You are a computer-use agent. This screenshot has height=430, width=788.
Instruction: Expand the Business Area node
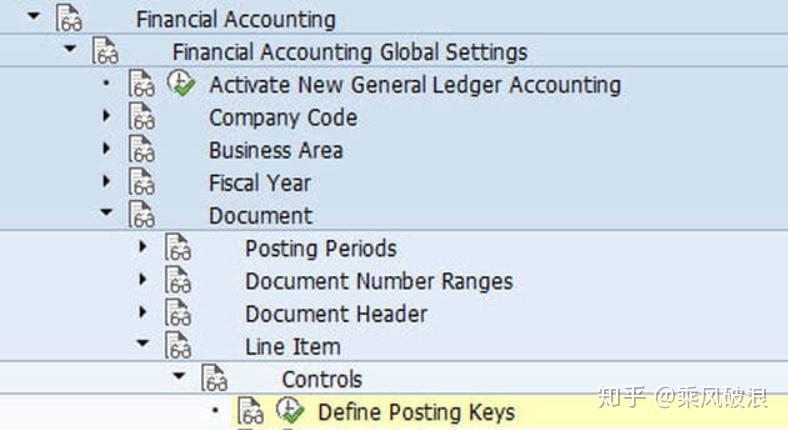point(107,150)
